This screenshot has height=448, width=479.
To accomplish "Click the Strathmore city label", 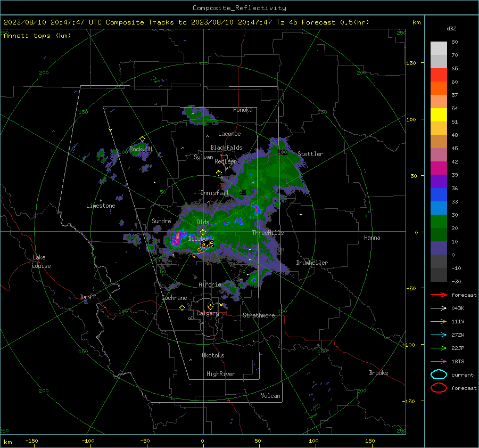I will 259,315.
